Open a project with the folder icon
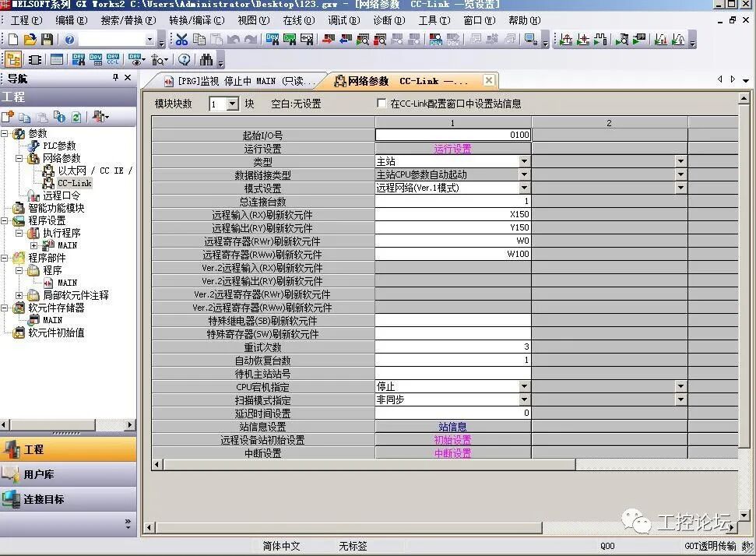Image resolution: width=756 pixels, height=556 pixels. coord(30,40)
